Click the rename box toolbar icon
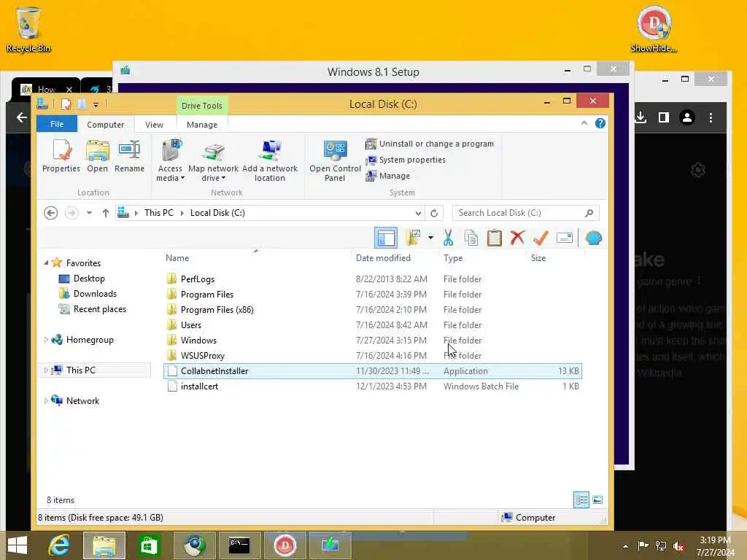The width and height of the screenshot is (747, 560). click(564, 238)
